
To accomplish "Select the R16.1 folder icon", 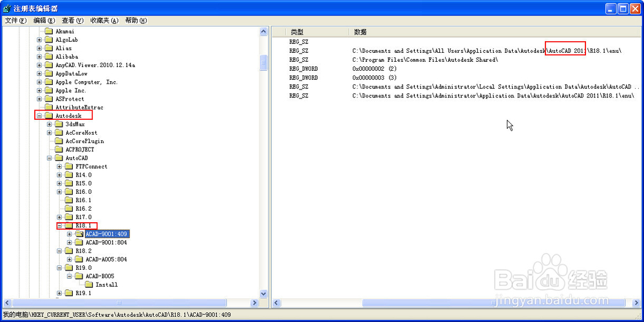I will coord(69,200).
